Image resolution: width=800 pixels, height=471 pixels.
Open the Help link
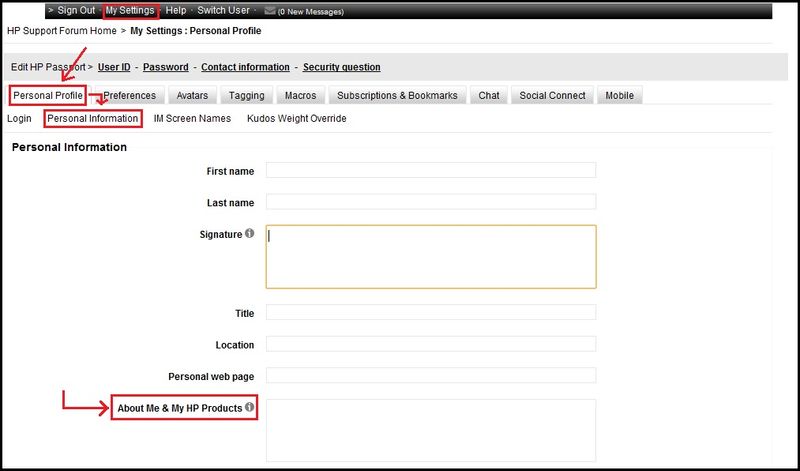[x=176, y=10]
